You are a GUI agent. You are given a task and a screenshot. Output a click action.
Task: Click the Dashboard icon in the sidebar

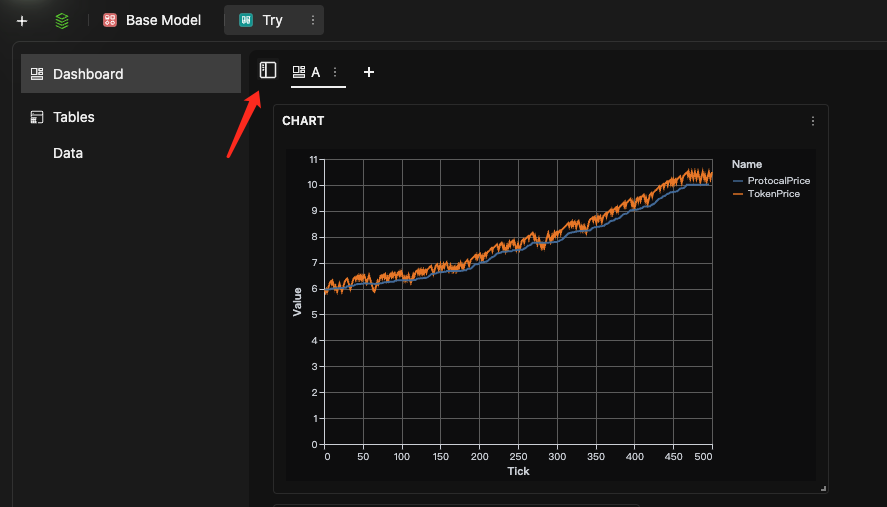pos(37,74)
